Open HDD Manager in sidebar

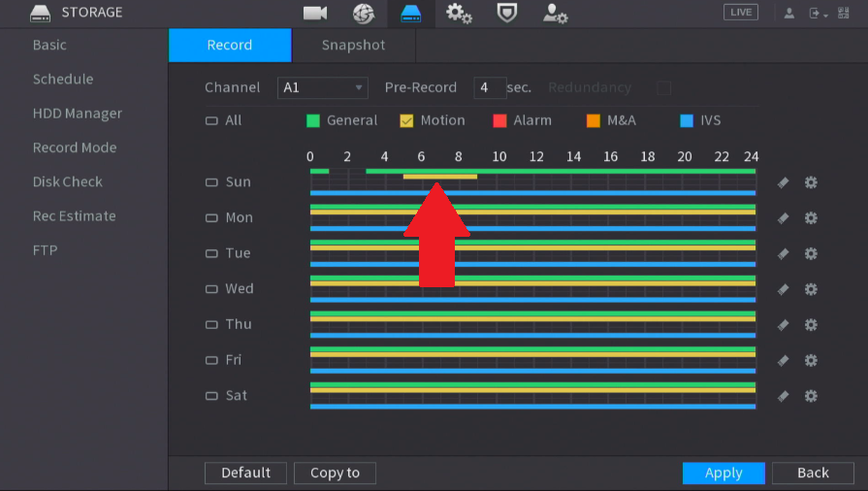[x=78, y=114]
